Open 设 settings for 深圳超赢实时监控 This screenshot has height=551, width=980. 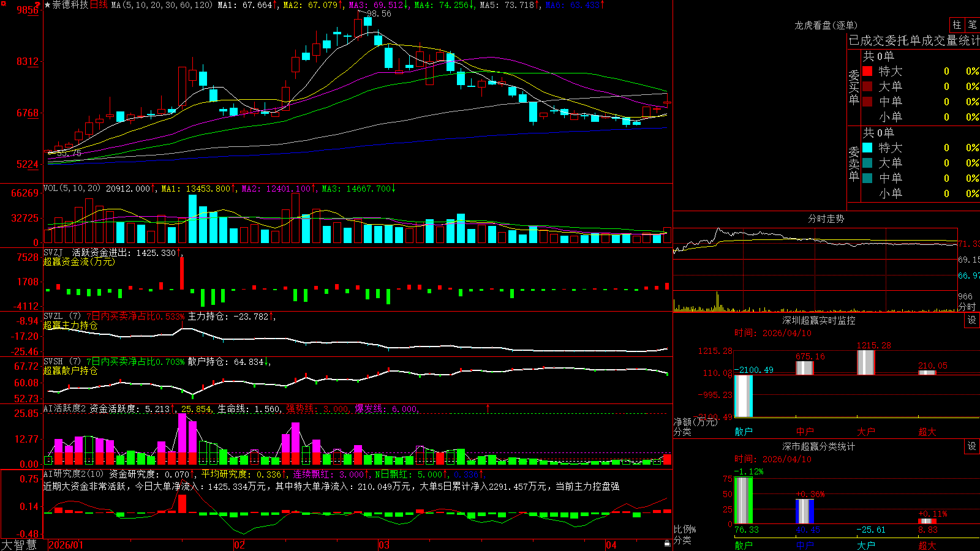pos(972,320)
